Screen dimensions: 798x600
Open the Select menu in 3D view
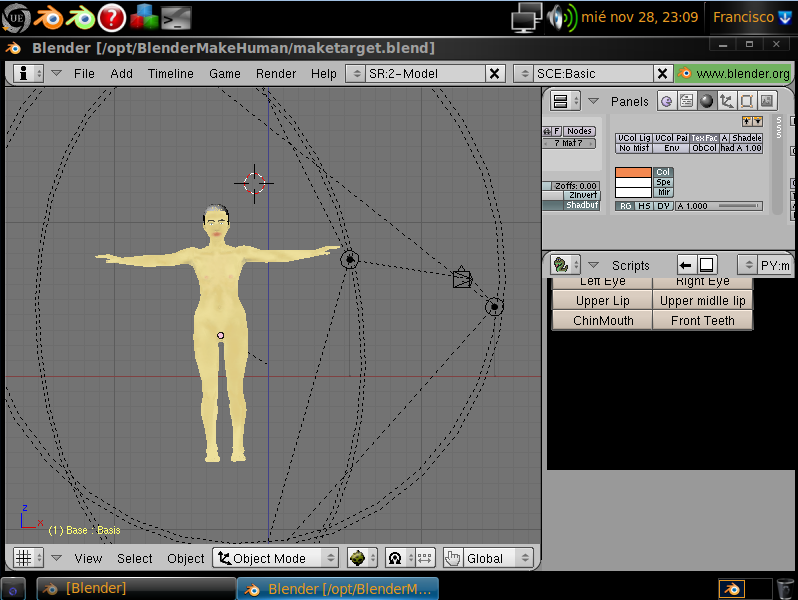pyautogui.click(x=135, y=558)
